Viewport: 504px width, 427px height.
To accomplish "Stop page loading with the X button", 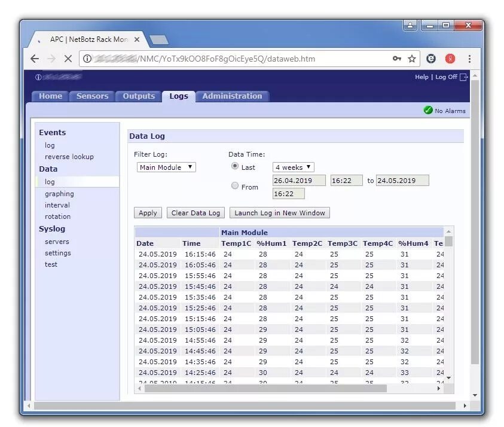I will click(x=68, y=59).
